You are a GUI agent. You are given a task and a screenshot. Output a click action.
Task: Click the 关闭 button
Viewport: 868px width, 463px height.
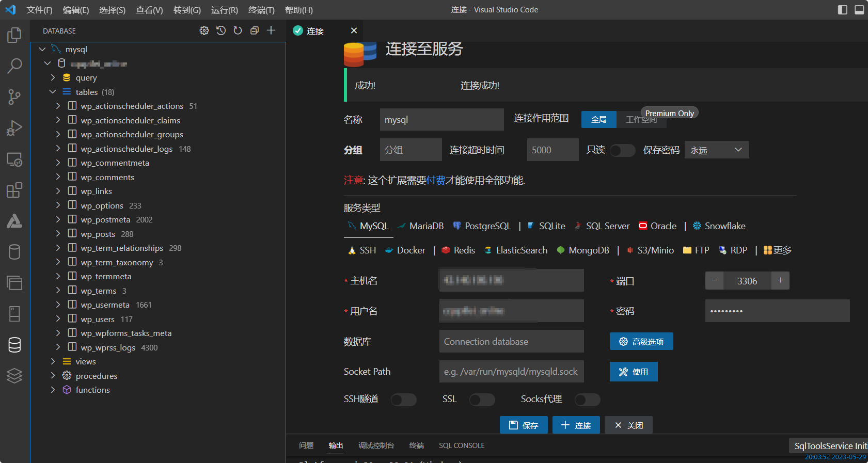point(628,425)
